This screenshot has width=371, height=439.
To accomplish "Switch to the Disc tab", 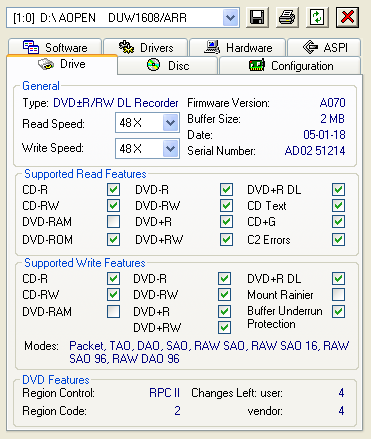I will (x=168, y=65).
